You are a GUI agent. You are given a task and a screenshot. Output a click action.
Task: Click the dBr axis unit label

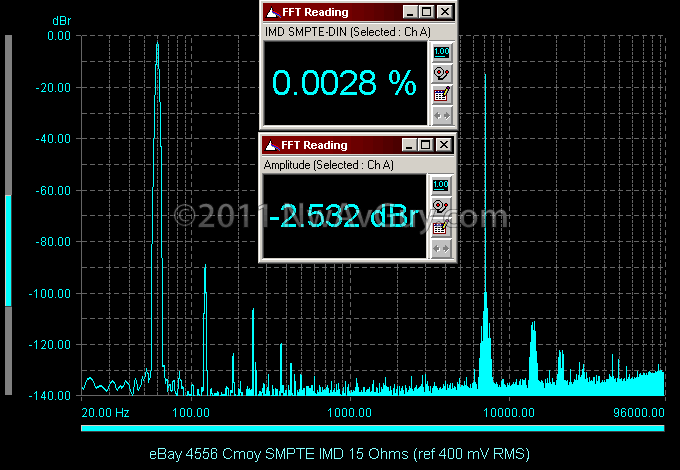tap(61, 21)
